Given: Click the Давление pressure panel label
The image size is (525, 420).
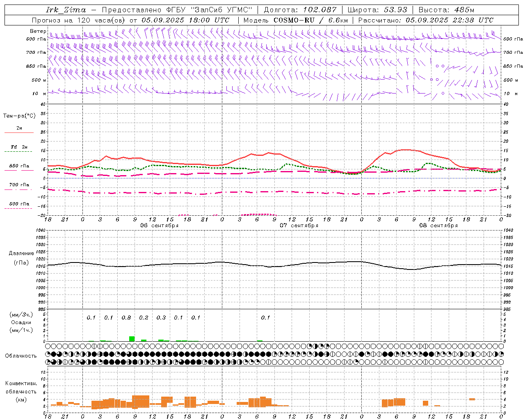Looking at the screenshot, I should click(21, 253).
